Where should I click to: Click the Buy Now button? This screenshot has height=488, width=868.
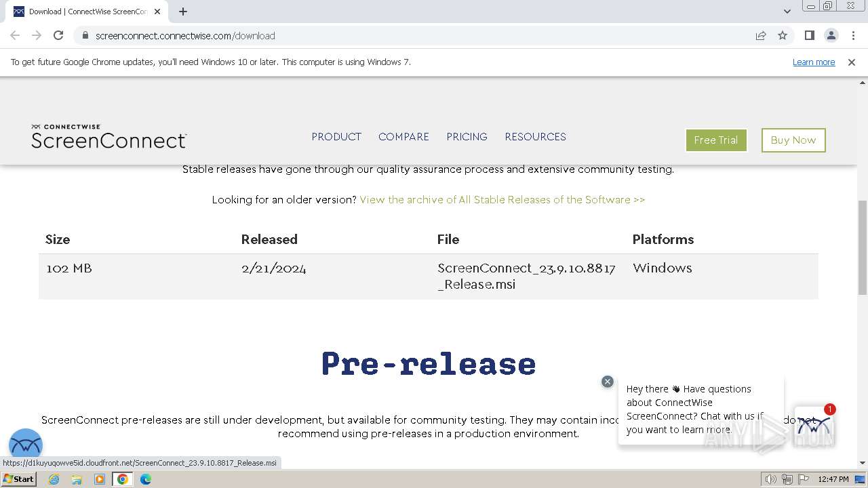tap(793, 140)
